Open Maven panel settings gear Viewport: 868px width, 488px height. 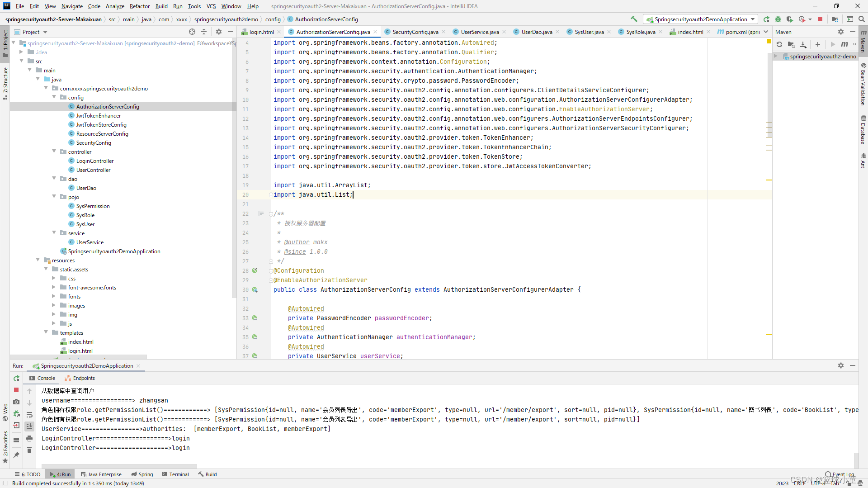(841, 32)
